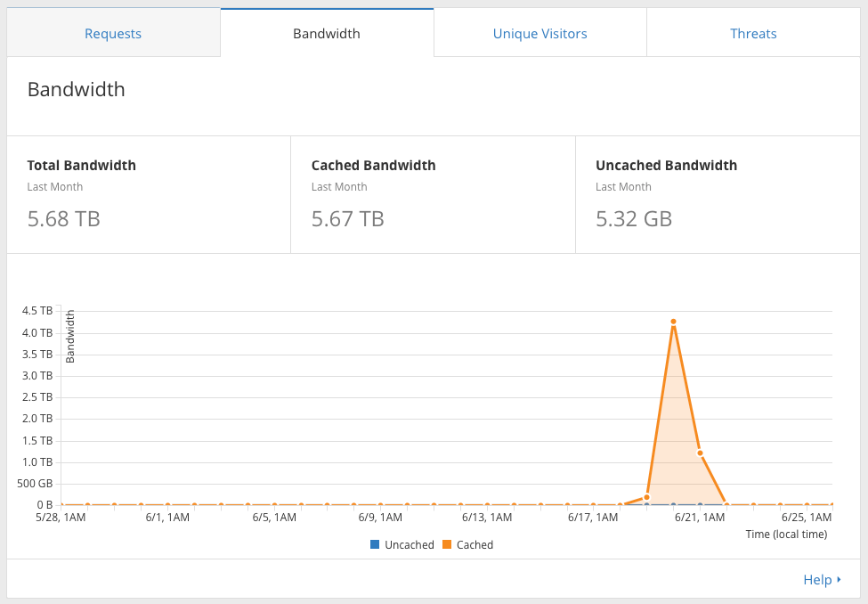Click the Uncached legend label

point(410,544)
